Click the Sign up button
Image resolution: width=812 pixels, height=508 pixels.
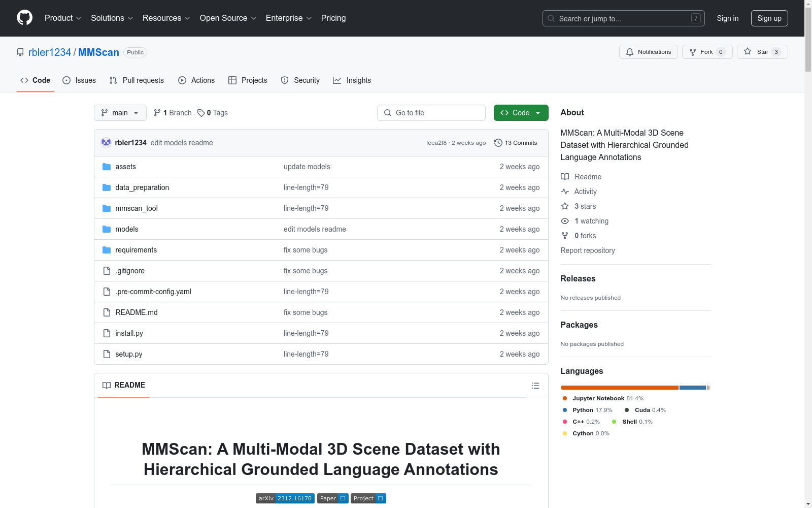click(x=769, y=18)
